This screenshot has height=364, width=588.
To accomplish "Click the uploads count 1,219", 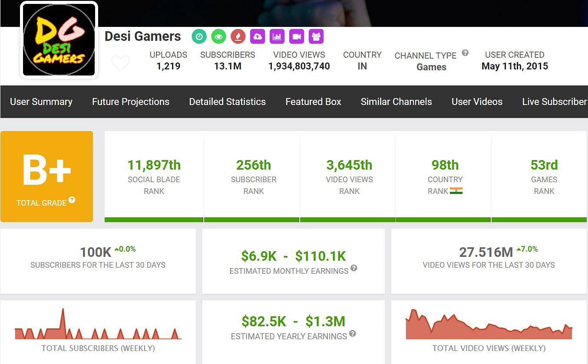I will [x=168, y=66].
